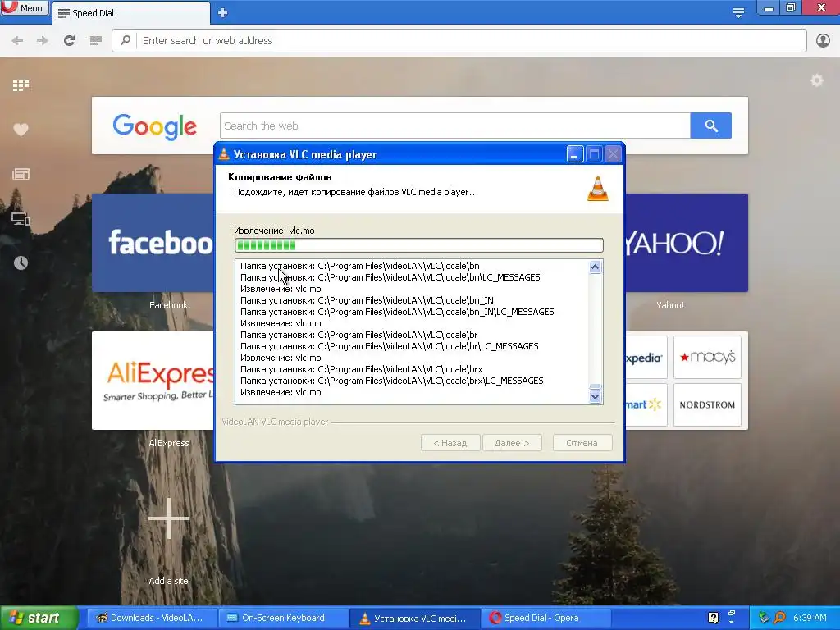Image resolution: width=840 pixels, height=630 pixels.
Task: Click the Opera tab menu icon
Action: click(x=738, y=13)
